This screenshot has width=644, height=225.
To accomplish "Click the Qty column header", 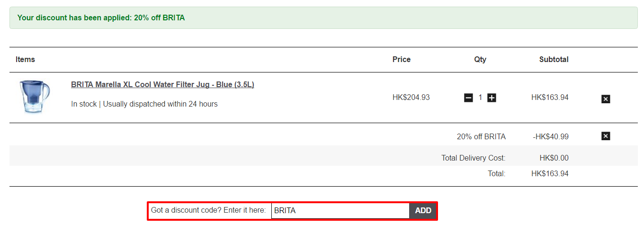I will click(480, 60).
